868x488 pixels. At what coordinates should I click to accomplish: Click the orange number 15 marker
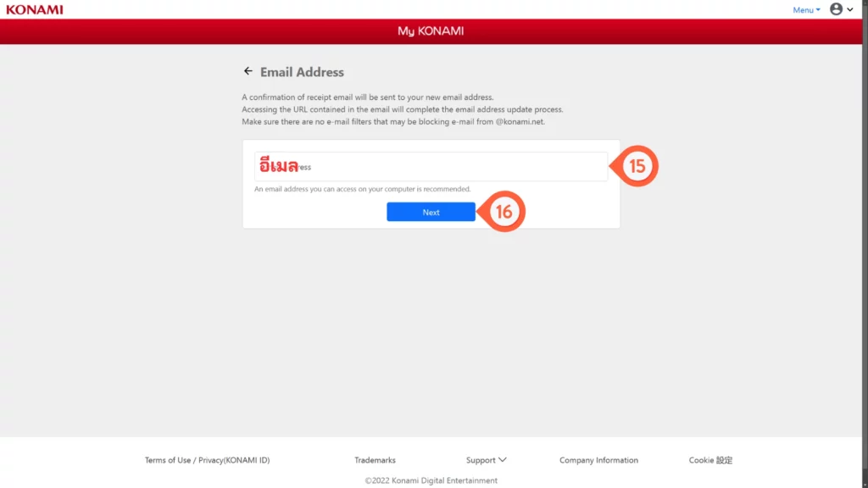coord(637,166)
